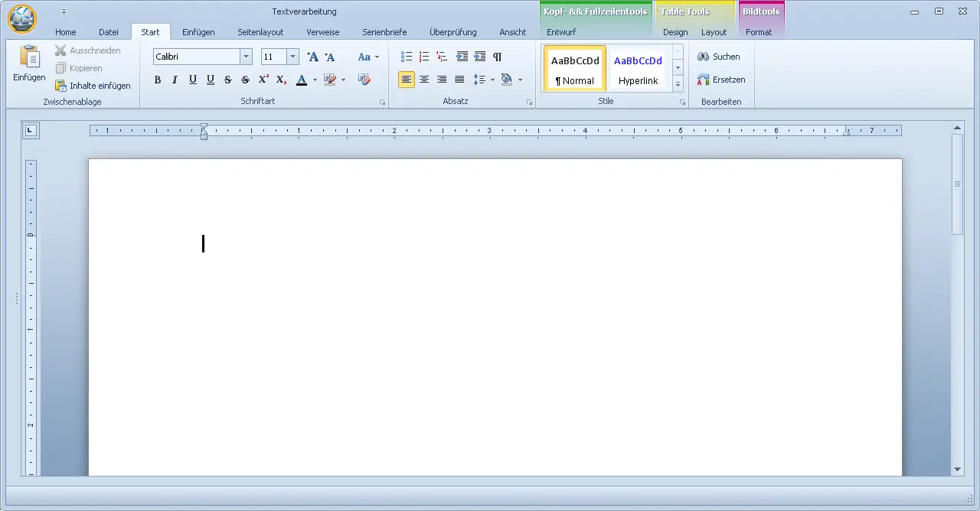Click the Ersetzen button

click(720, 80)
